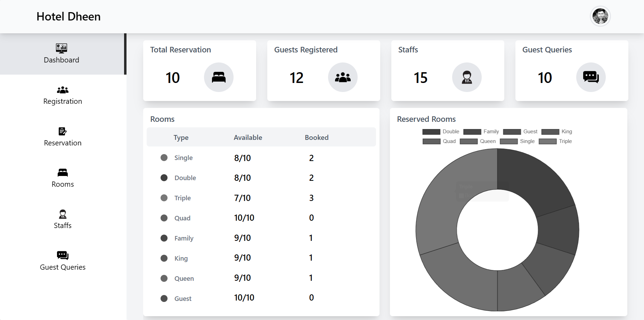Hide the King series via chart legend
The height and width of the screenshot is (320, 644).
[557, 132]
